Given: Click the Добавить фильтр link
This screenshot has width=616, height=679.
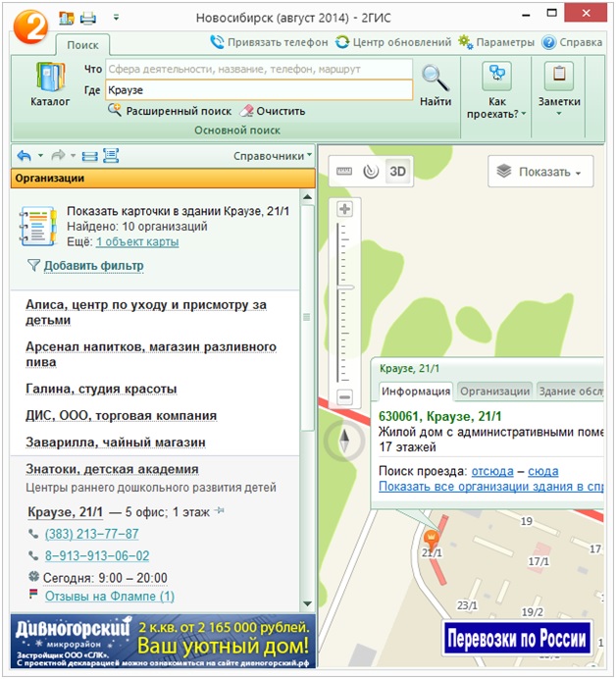Looking at the screenshot, I should 93,266.
